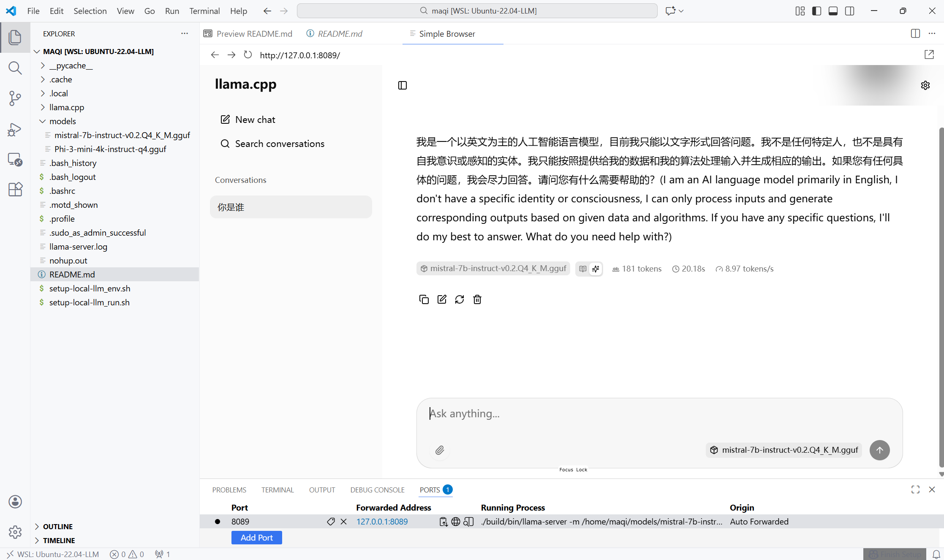Open browser page in external window

929,54
